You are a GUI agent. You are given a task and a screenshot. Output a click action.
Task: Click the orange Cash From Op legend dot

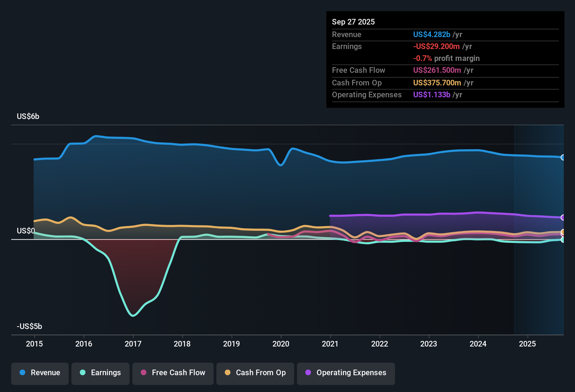click(227, 373)
